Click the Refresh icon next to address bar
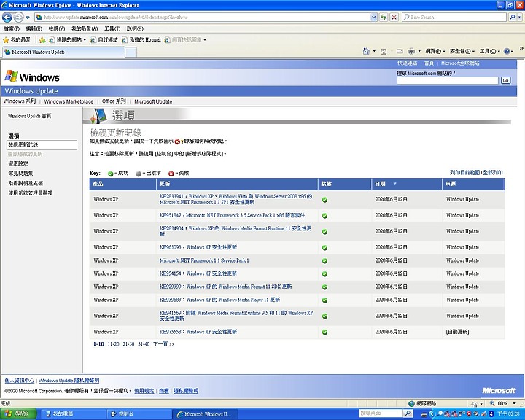The width and height of the screenshot is (525, 420). click(384, 17)
